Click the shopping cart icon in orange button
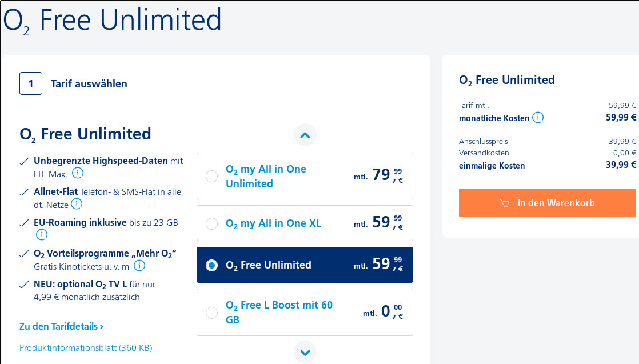This screenshot has height=364, width=639. pos(505,203)
